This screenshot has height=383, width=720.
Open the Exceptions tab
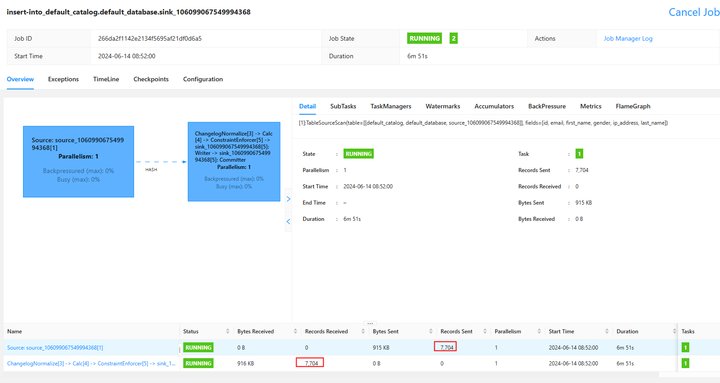click(63, 79)
